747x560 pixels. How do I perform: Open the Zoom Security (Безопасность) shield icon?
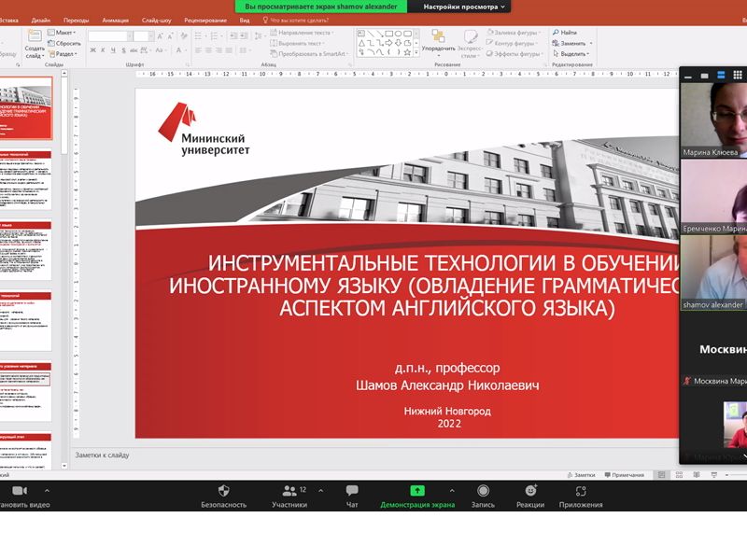coord(223,491)
